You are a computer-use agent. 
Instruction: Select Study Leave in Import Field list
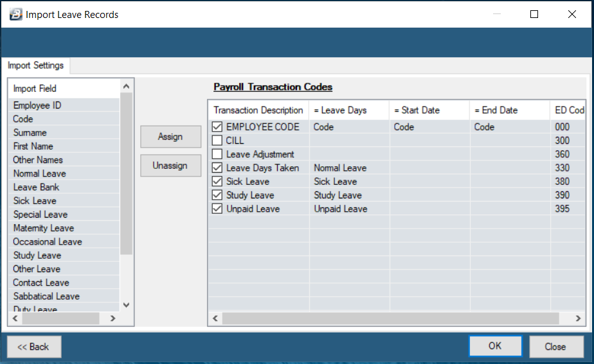(64, 255)
